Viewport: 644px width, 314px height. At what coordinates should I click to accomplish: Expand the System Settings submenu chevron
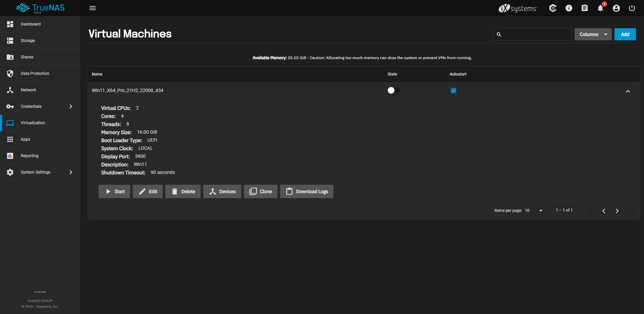71,172
